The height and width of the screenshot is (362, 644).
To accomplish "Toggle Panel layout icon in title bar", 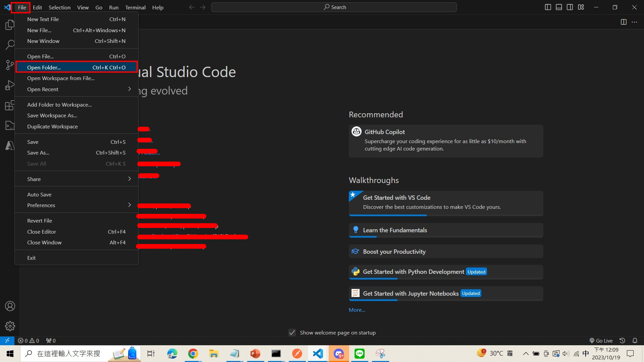I will point(559,7).
